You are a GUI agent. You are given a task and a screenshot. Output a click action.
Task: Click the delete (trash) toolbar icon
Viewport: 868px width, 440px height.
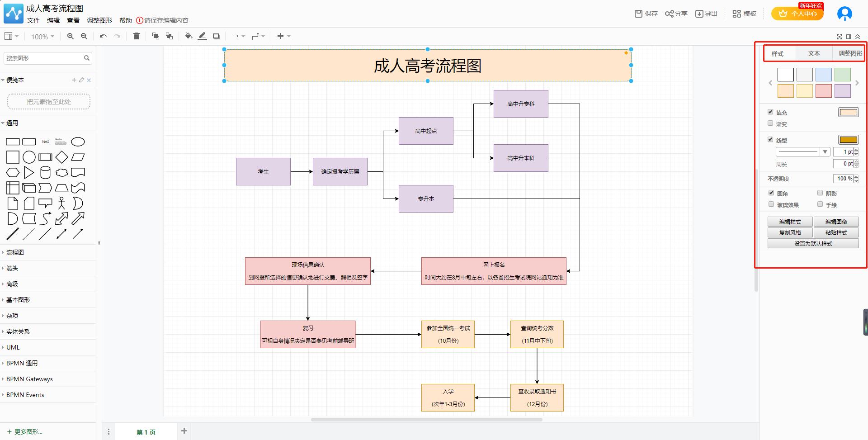point(136,36)
